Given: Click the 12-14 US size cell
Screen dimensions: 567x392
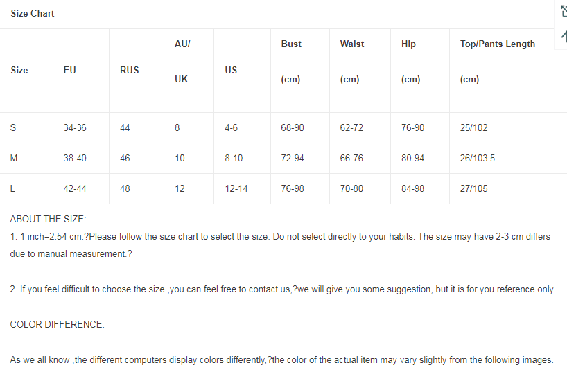Looking at the screenshot, I should point(236,188).
